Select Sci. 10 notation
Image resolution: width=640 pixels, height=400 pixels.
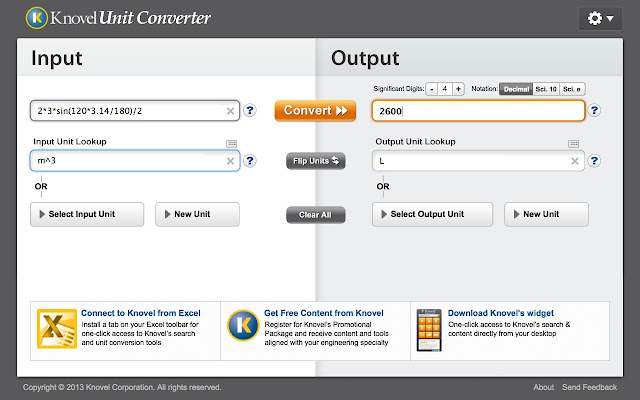(x=546, y=89)
